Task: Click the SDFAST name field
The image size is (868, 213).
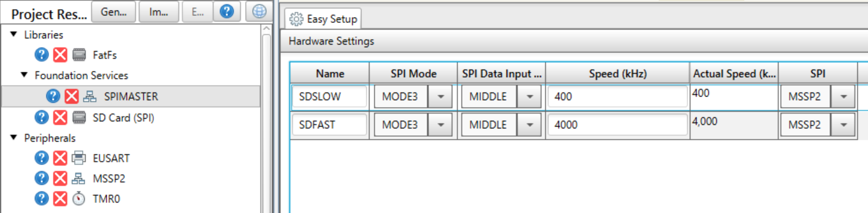Action: tap(330, 125)
